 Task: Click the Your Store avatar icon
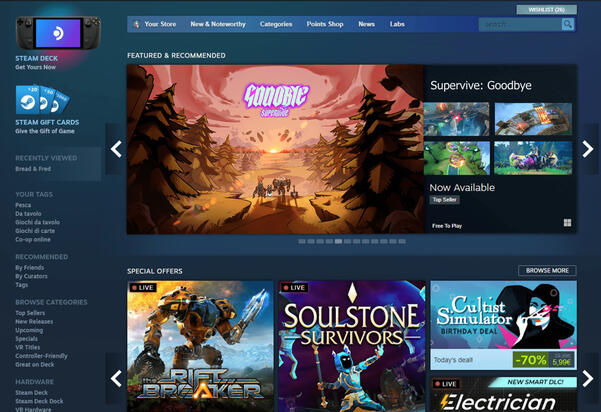pyautogui.click(x=136, y=24)
